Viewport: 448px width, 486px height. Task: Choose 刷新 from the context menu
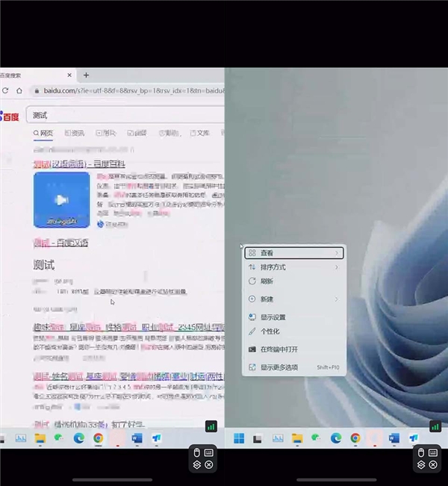[294, 281]
